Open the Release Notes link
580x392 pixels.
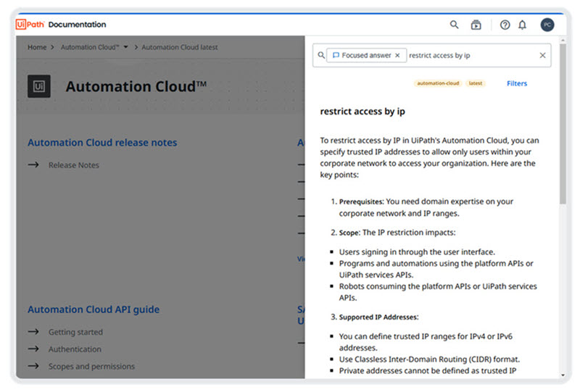73,165
